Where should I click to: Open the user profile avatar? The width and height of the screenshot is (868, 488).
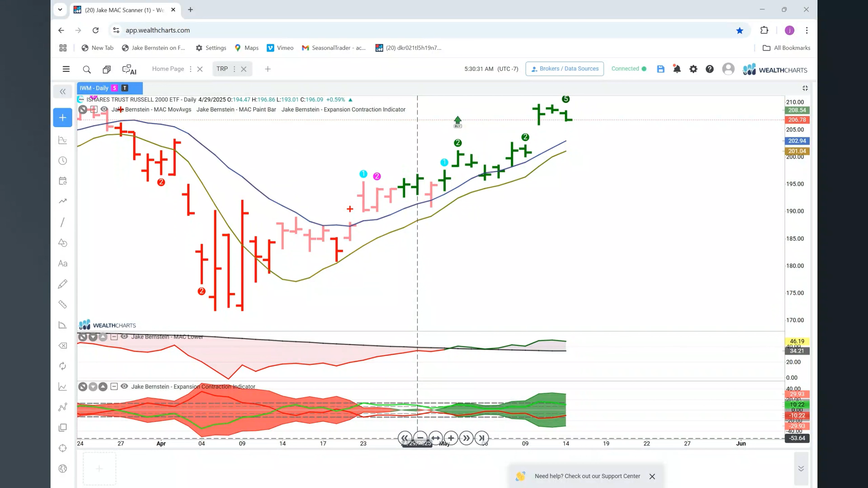point(728,69)
